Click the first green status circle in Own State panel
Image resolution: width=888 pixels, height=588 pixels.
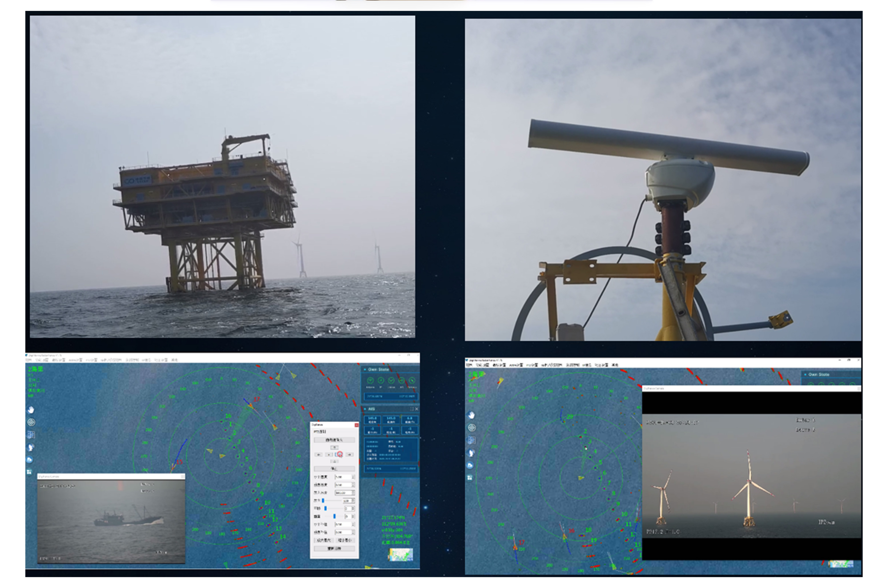[x=370, y=380]
